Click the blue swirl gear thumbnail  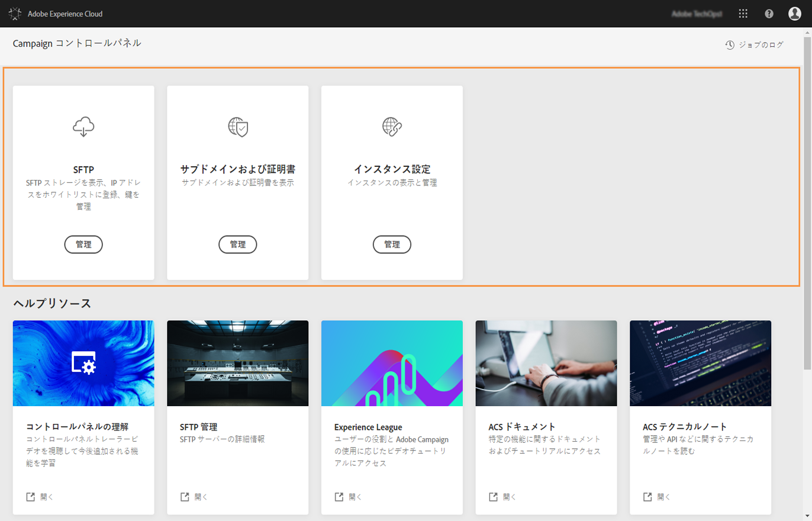coord(83,364)
